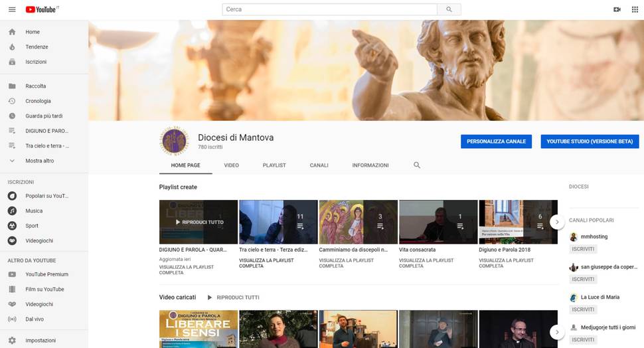Switch to the CANALI tab
The width and height of the screenshot is (644, 348).
[319, 165]
